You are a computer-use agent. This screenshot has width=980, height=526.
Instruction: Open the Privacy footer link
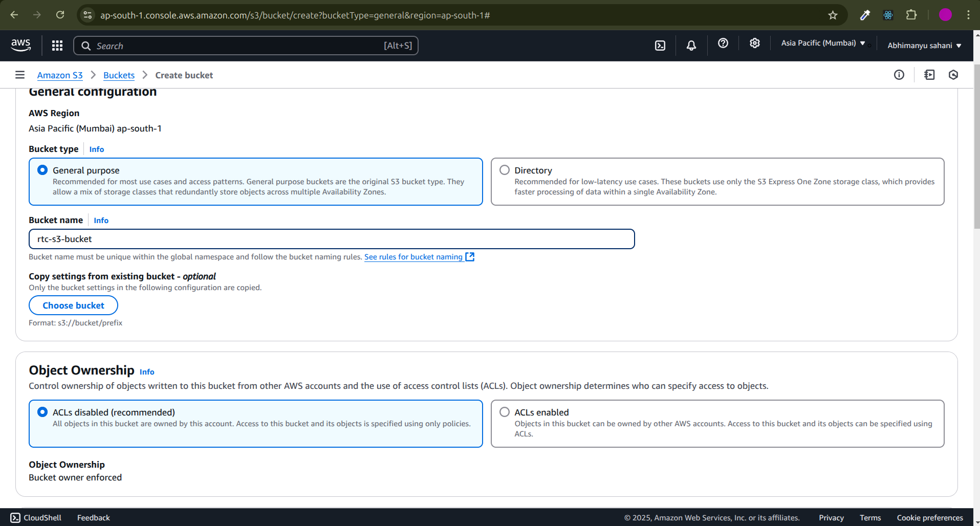(831, 517)
